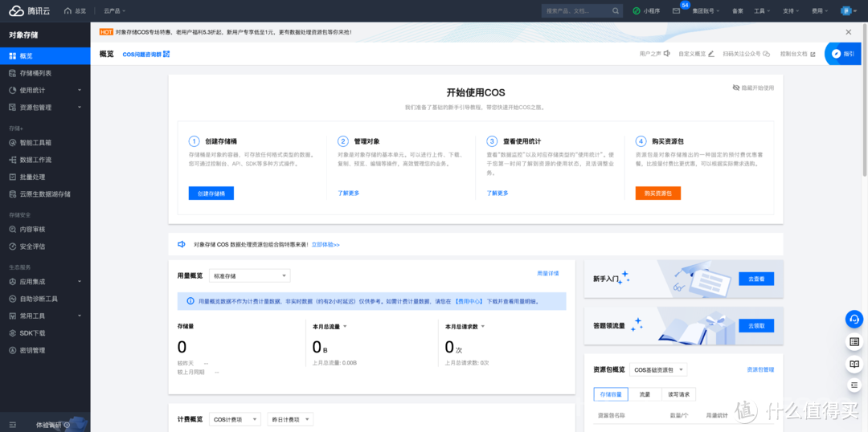Open 备案 in the top bar
The width and height of the screenshot is (868, 432).
coord(737,10)
